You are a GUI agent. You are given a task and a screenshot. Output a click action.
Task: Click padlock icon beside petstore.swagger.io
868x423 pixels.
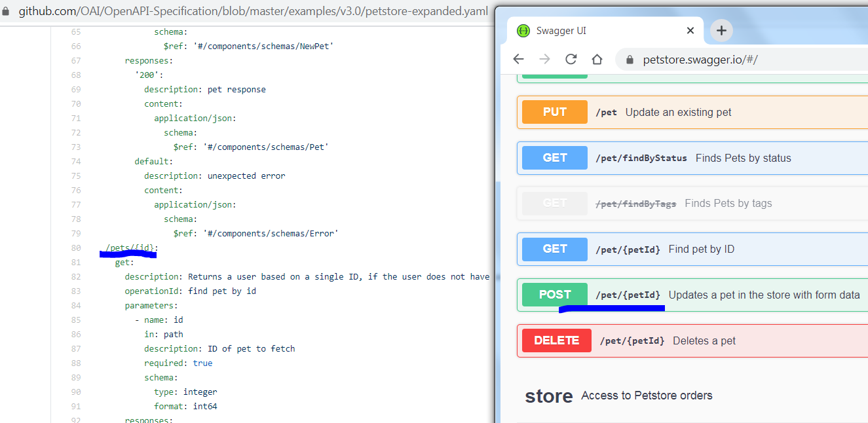point(630,60)
